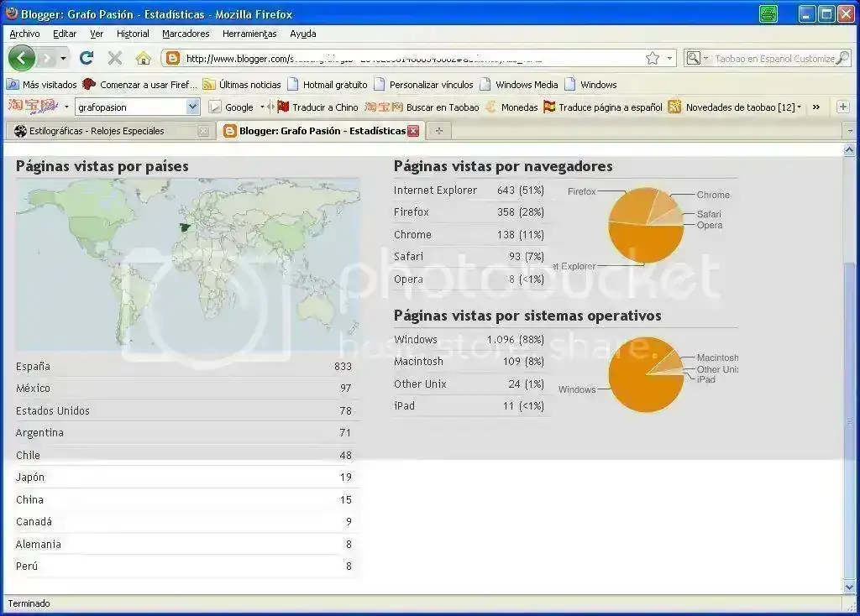The width and height of the screenshot is (860, 616).
Task: Open Personalizar vínculos bookmark
Action: [x=423, y=85]
